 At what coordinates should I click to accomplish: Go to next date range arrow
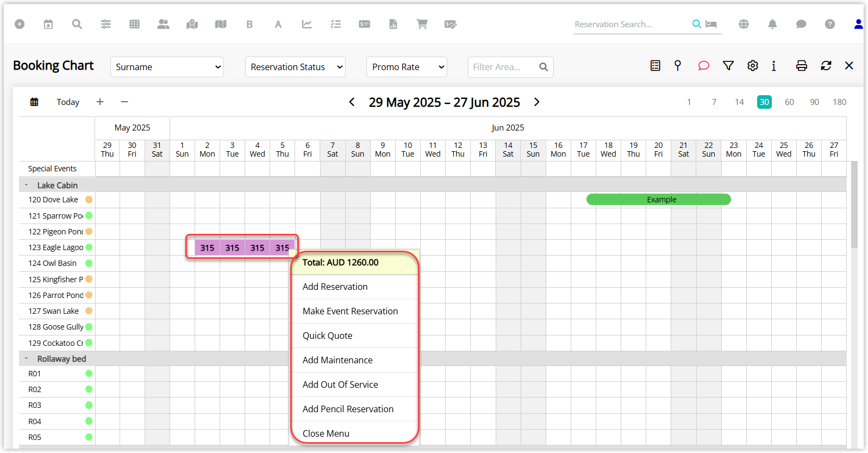(537, 102)
